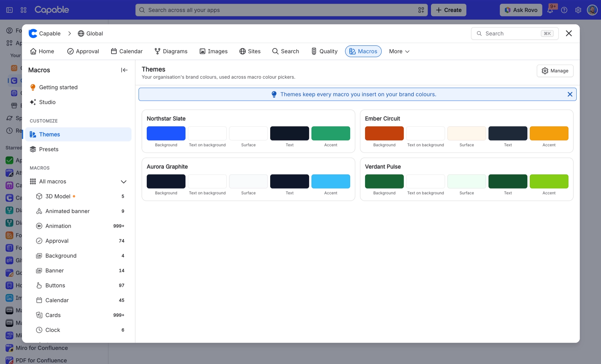Expand the More navigation dropdown
Image resolution: width=601 pixels, height=364 pixels.
pyautogui.click(x=399, y=51)
